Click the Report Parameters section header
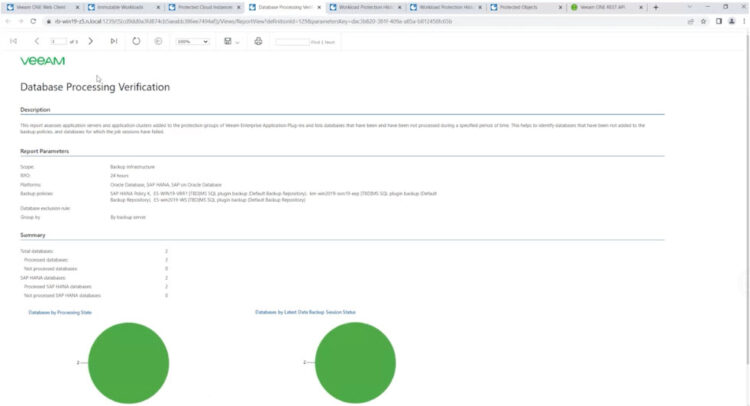 tap(44, 151)
